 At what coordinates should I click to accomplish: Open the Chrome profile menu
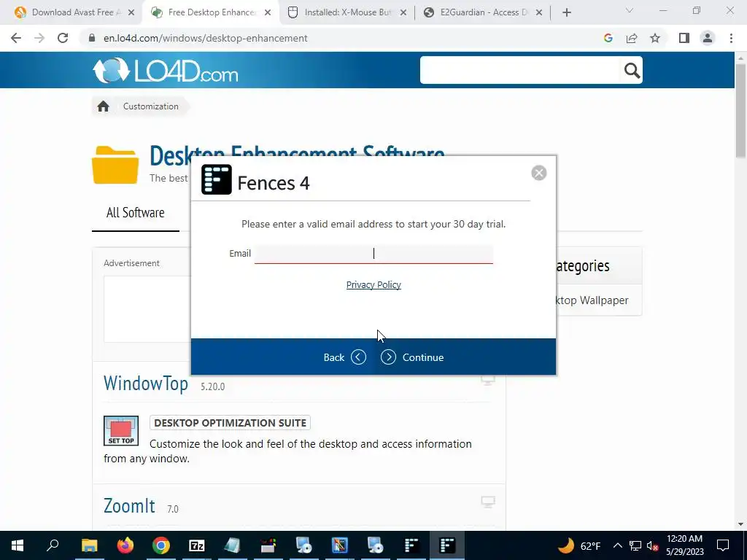coord(708,38)
